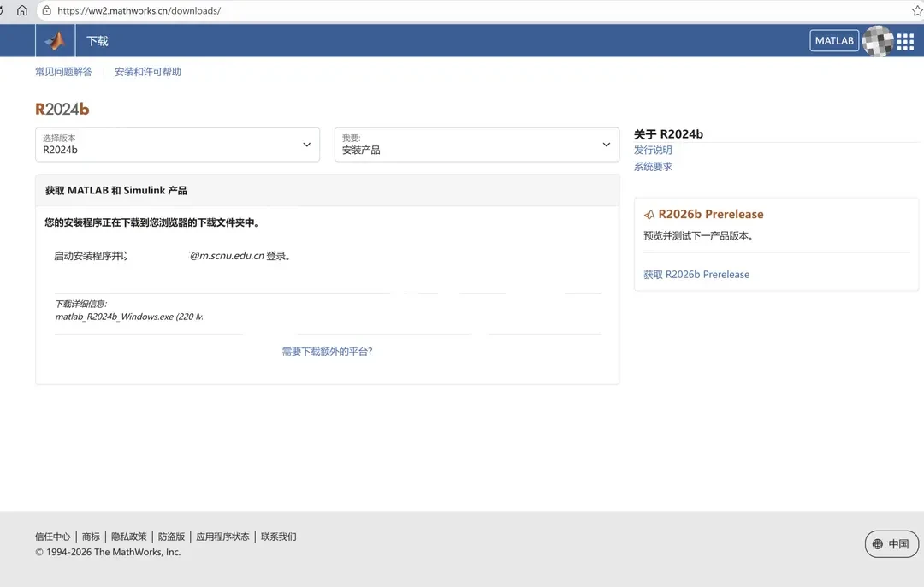Viewport: 924px width, 587px height.
Task: Open 信任中心 footer link
Action: click(52, 537)
